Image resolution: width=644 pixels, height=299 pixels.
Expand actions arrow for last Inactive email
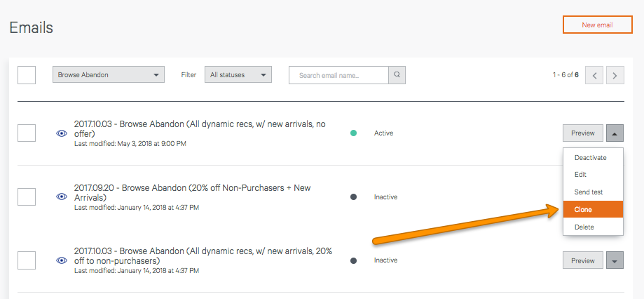[615, 260]
